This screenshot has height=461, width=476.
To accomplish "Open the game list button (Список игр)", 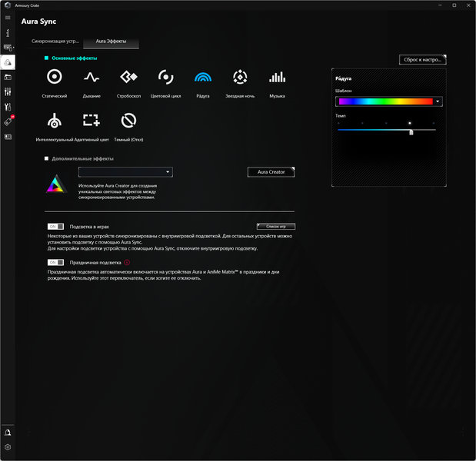I will pos(276,226).
